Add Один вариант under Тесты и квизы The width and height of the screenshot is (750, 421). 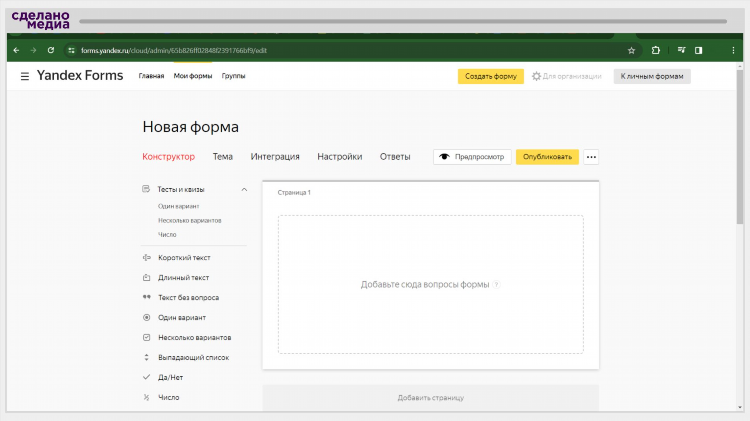pos(178,206)
